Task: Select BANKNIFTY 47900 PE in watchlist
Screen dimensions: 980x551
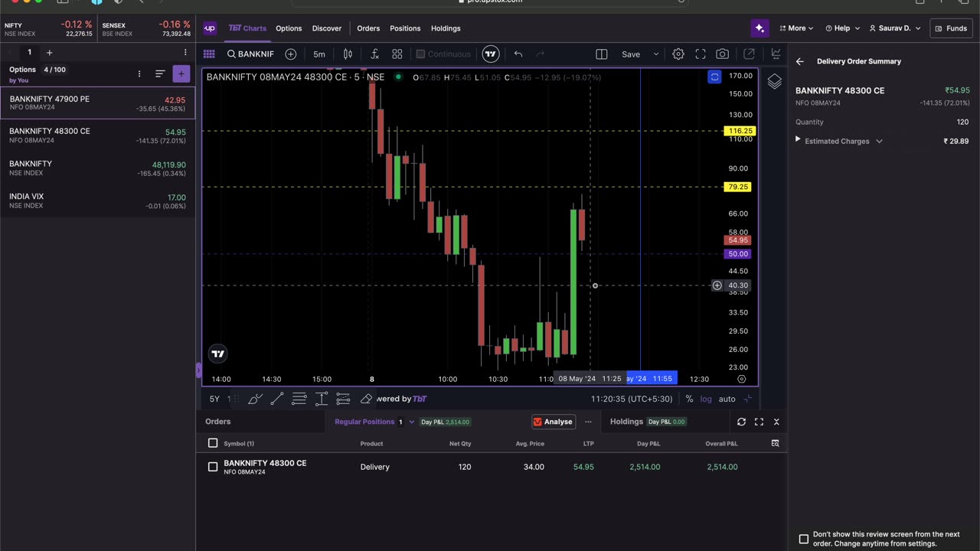Action: [97, 103]
